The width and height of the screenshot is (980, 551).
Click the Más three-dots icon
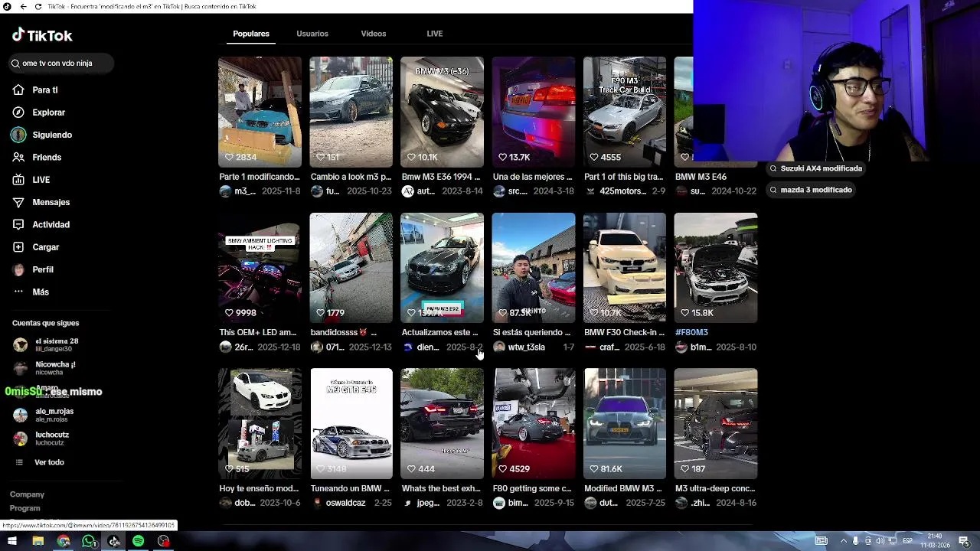[x=18, y=292]
